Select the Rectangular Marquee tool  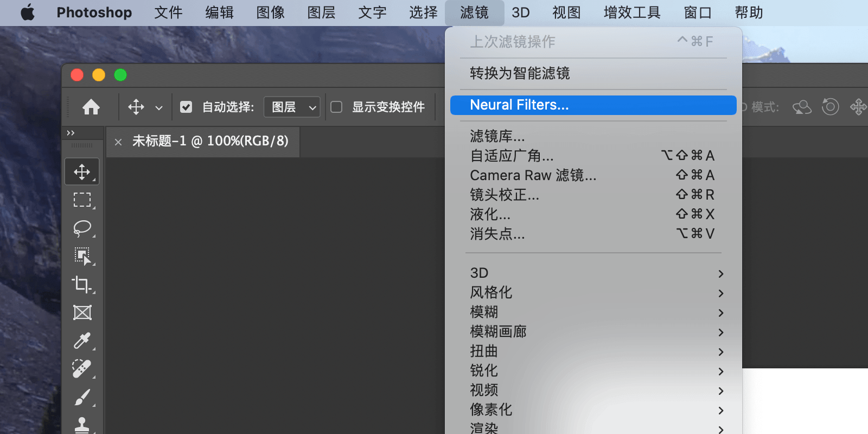(x=82, y=200)
